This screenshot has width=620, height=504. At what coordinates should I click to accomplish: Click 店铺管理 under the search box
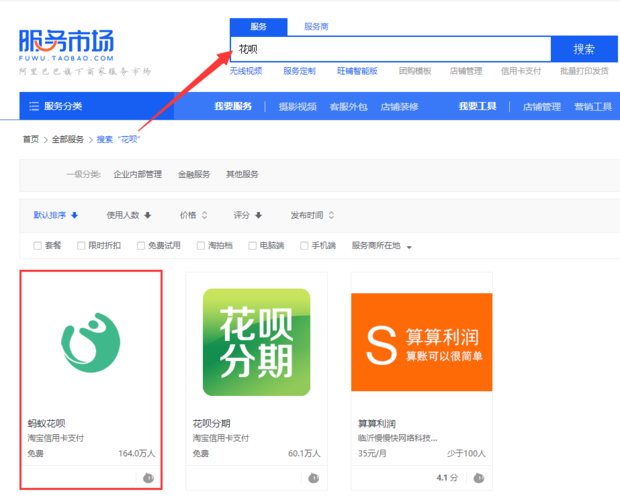click(x=466, y=71)
